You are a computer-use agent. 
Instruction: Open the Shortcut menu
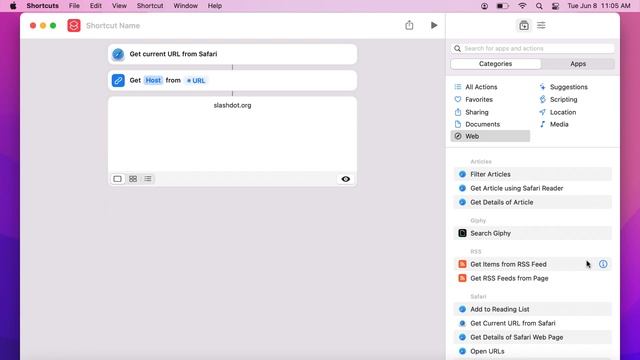[150, 6]
